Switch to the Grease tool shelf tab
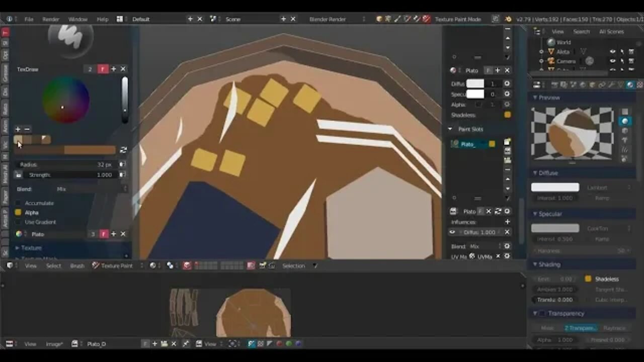644x362 pixels. click(x=6, y=73)
